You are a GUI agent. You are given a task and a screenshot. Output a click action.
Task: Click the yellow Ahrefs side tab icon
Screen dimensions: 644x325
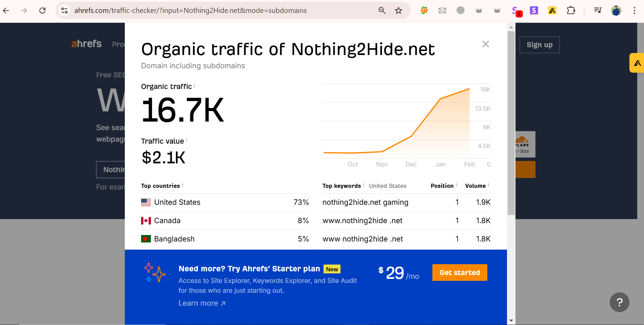(x=637, y=63)
